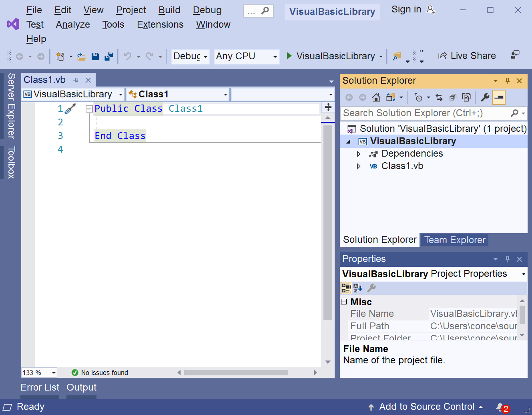Open the Output tab

pos(81,387)
